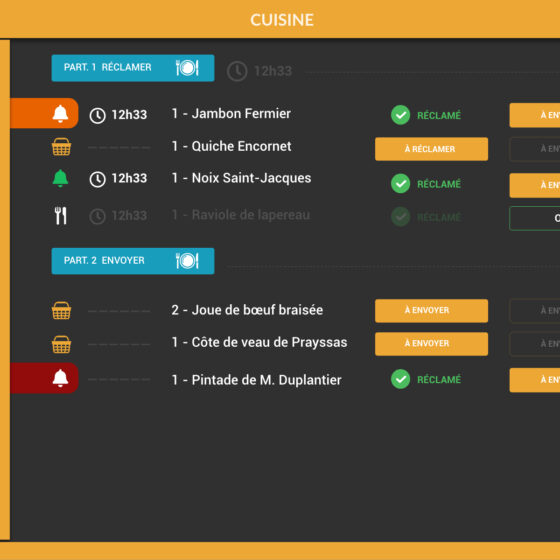Click the basket icon beside Joue de bœuf braisée
This screenshot has height=560, width=560.
[x=61, y=310]
